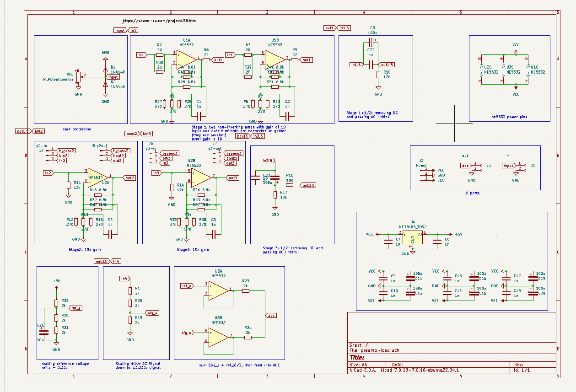Click the out2 label at U2A output
Viewport: 576px width, 392px height.
tap(129, 178)
